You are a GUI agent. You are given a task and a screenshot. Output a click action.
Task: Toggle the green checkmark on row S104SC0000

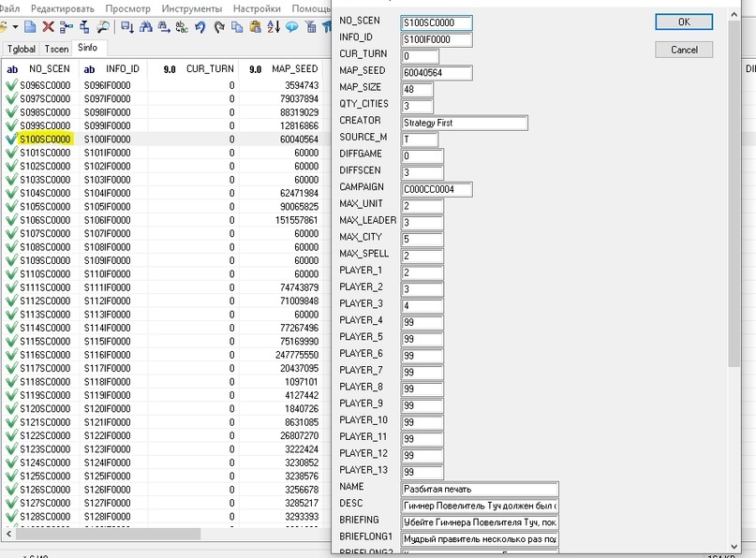click(x=11, y=193)
